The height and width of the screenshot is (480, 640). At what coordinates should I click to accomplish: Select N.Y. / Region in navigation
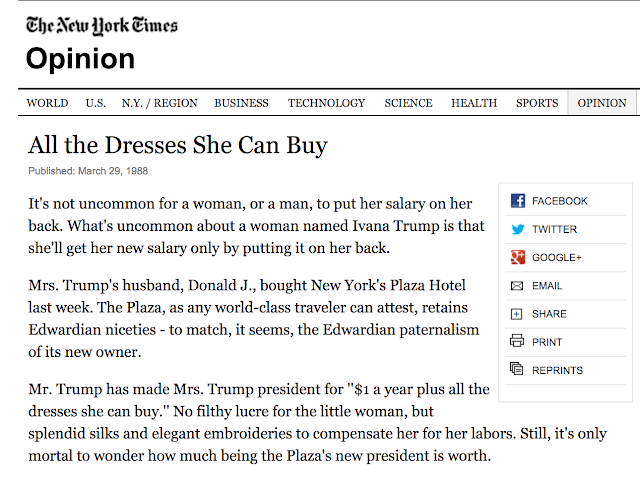pos(159,103)
